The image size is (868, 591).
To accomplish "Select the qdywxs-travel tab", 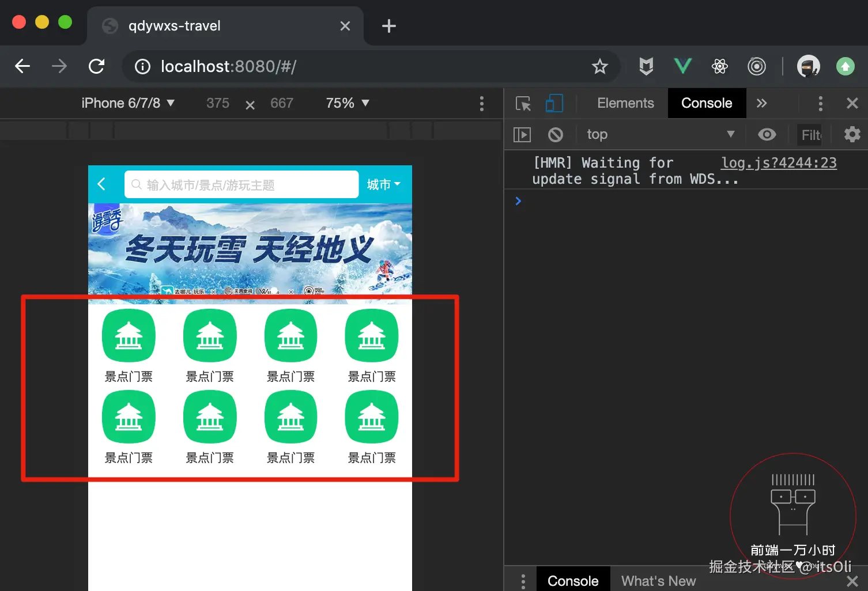I will 225,26.
